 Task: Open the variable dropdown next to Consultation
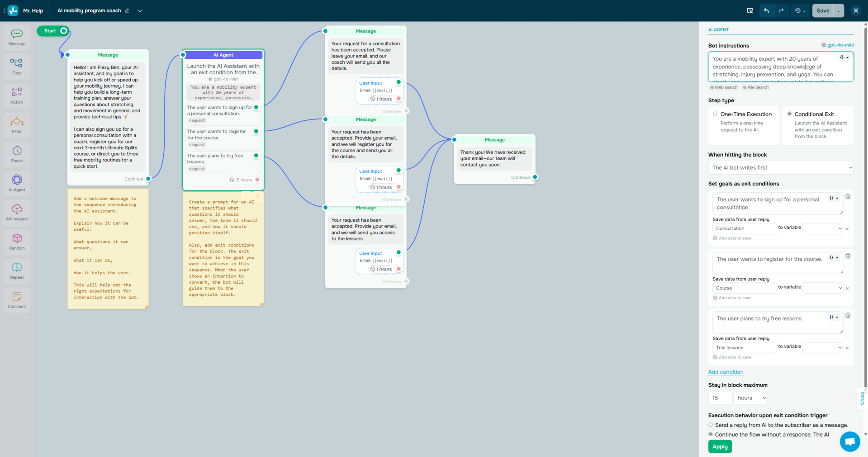[x=822, y=228]
